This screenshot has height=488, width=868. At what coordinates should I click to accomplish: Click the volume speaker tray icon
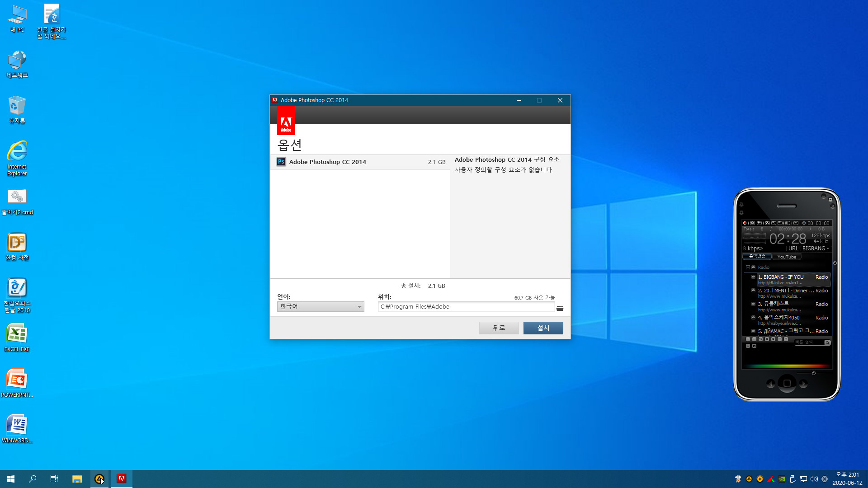pyautogui.click(x=814, y=479)
